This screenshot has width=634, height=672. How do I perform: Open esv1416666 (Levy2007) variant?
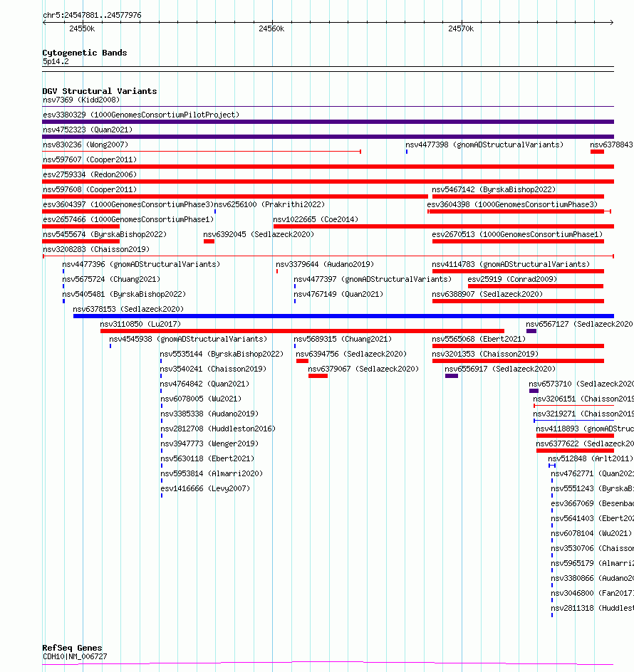tap(205, 490)
